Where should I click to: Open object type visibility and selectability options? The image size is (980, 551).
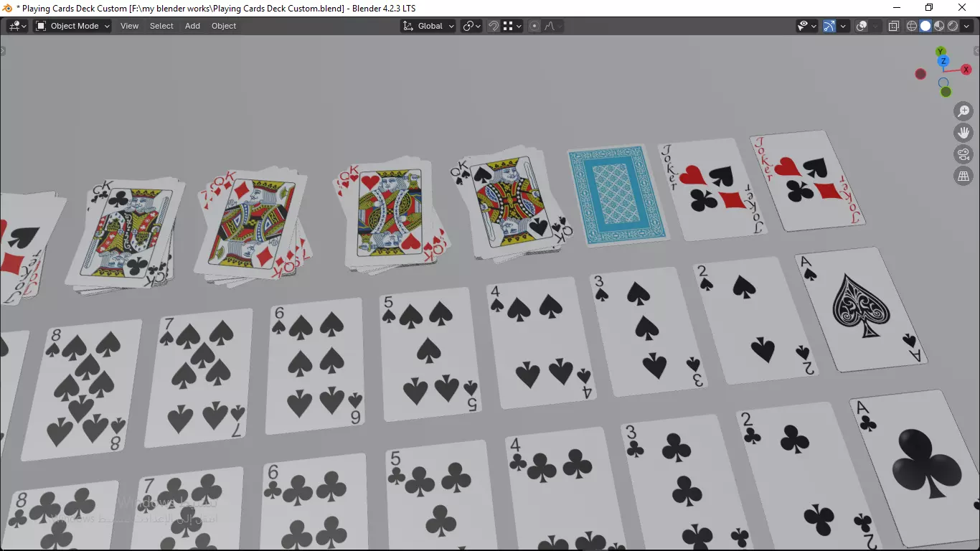[x=807, y=26]
